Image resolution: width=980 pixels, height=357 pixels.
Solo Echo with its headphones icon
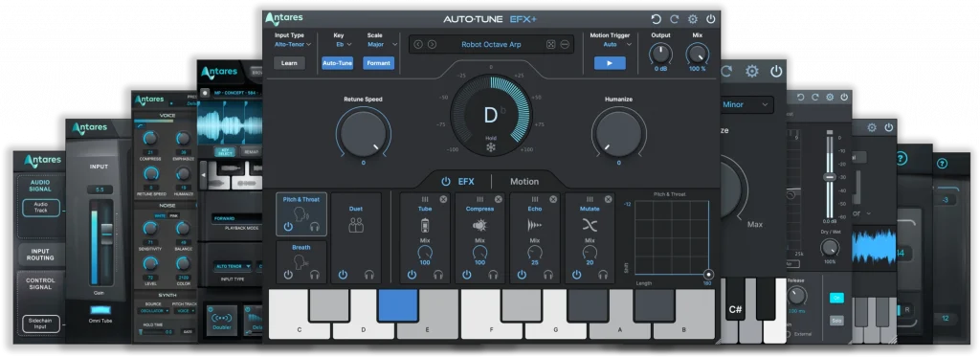click(x=548, y=275)
